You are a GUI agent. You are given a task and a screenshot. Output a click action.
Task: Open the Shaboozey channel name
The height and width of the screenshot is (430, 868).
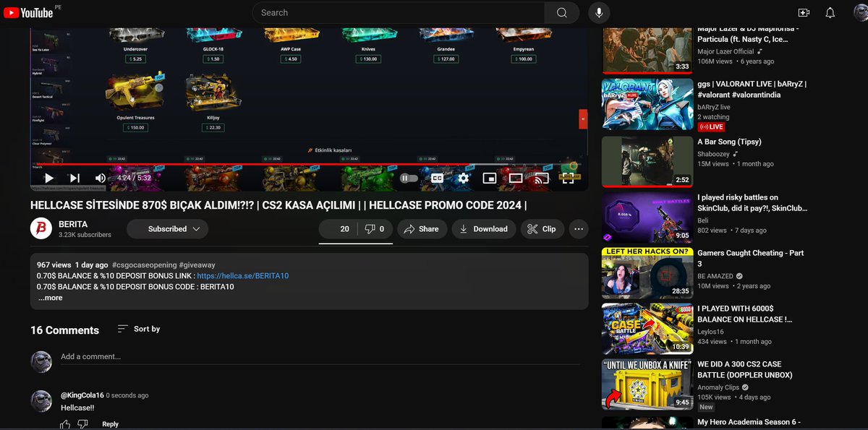point(714,153)
